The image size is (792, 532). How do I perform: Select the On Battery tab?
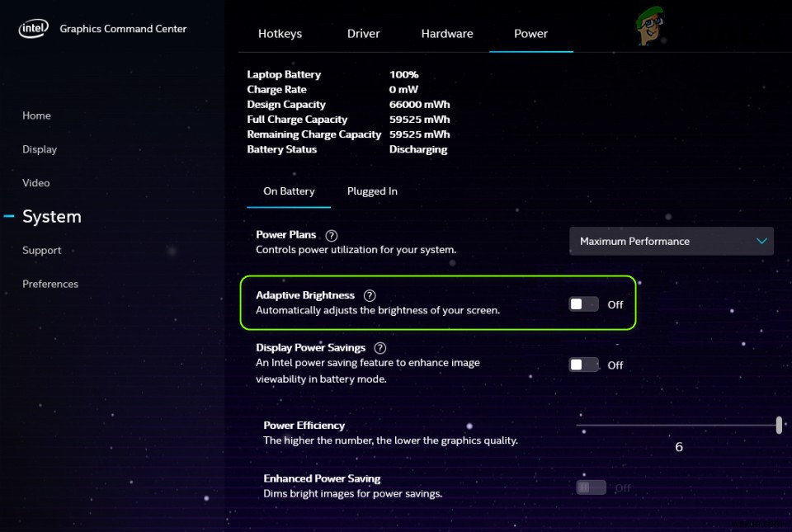coord(289,191)
